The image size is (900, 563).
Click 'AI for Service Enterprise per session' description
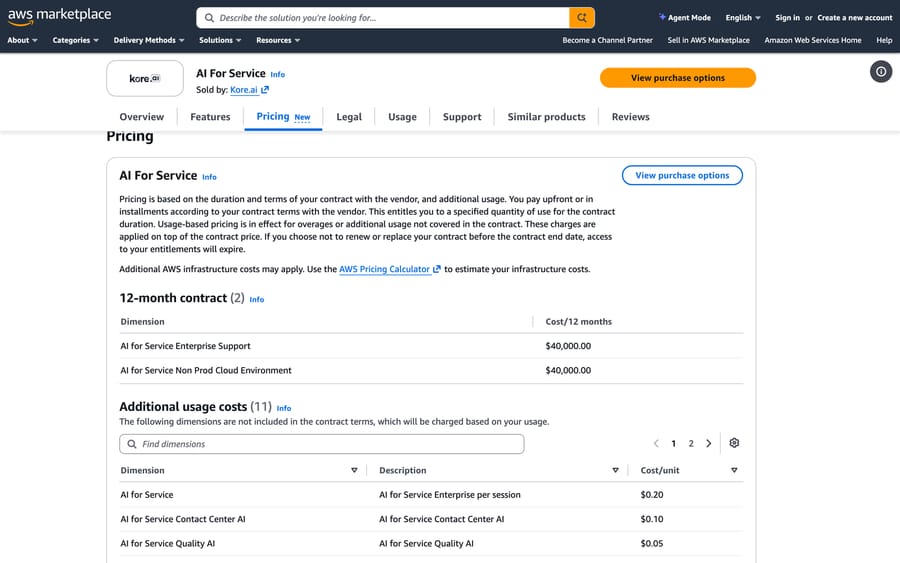coord(449,495)
